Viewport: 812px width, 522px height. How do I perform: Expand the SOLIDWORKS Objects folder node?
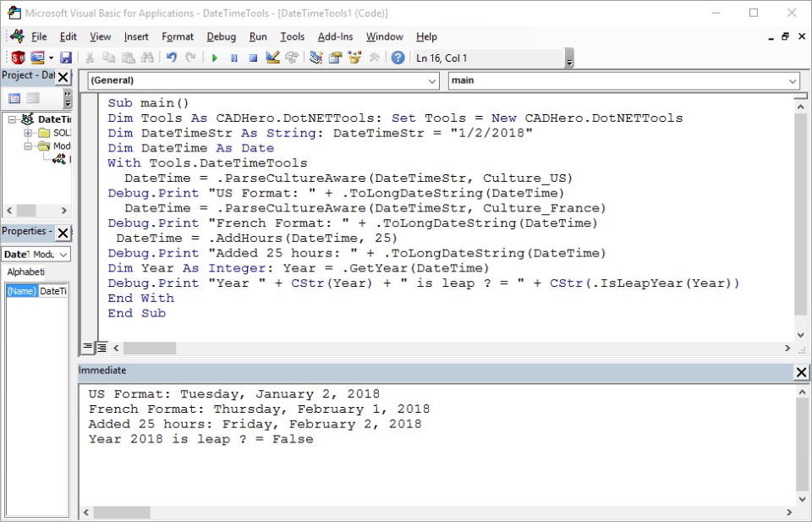[x=28, y=133]
